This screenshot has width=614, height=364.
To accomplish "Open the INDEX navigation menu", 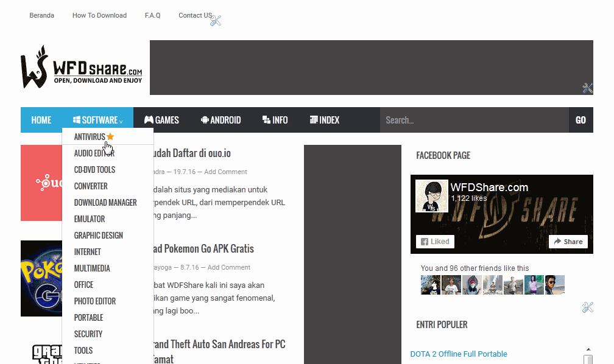I will click(324, 120).
